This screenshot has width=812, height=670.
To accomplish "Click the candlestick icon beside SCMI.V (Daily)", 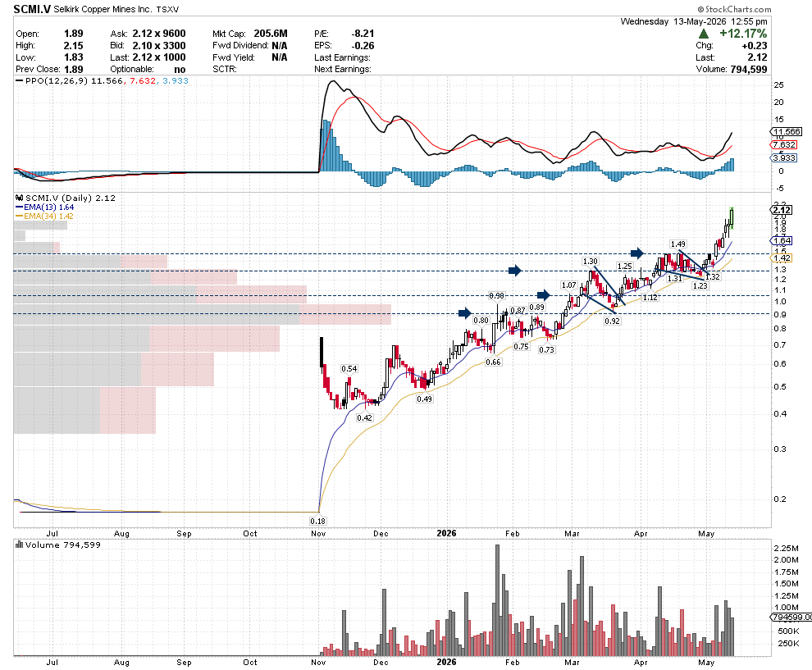I will click(20, 198).
